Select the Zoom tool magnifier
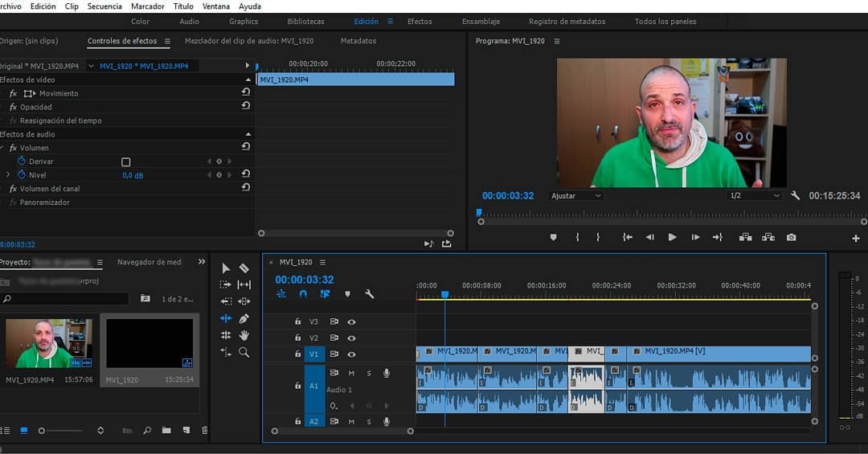This screenshot has height=454, width=868. pos(244,352)
